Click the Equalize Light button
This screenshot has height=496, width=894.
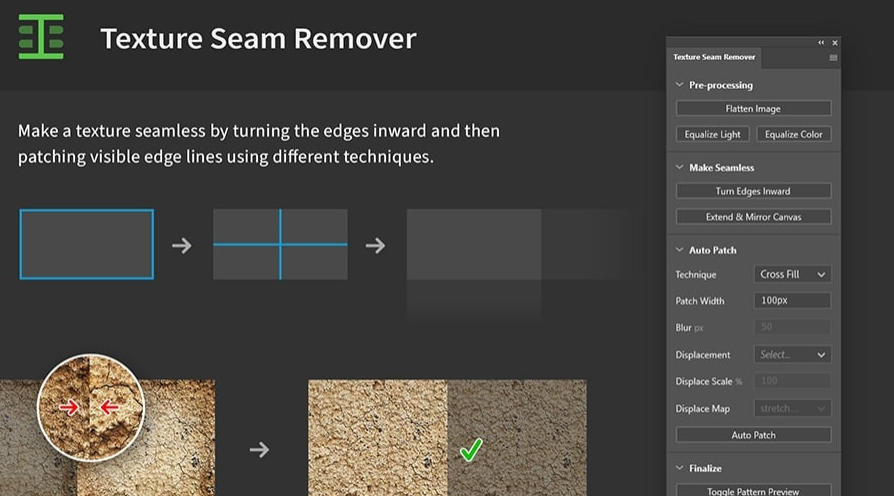[x=712, y=134]
